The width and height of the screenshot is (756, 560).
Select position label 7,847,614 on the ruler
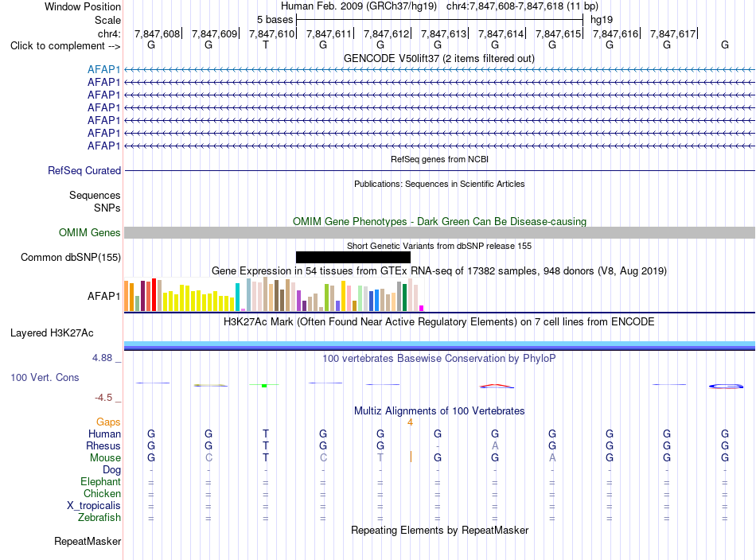click(x=501, y=33)
